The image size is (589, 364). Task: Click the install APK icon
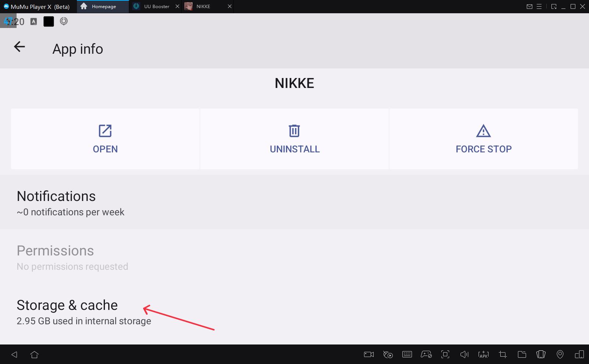point(483,354)
